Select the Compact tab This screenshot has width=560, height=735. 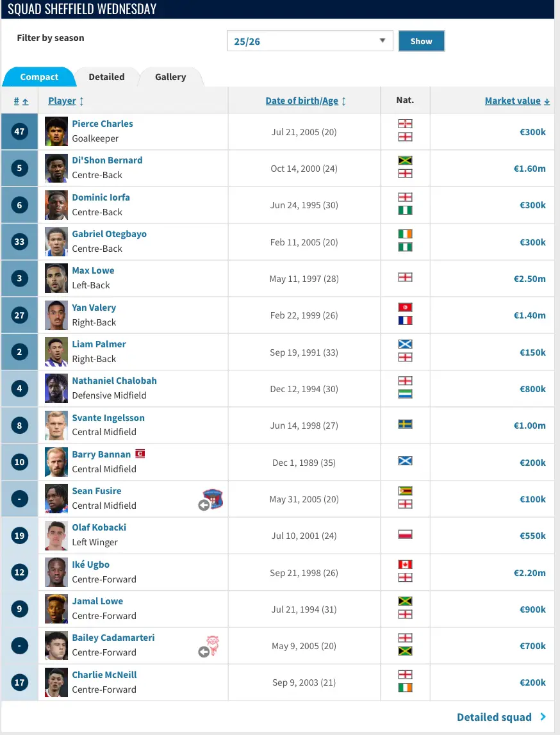tap(39, 77)
